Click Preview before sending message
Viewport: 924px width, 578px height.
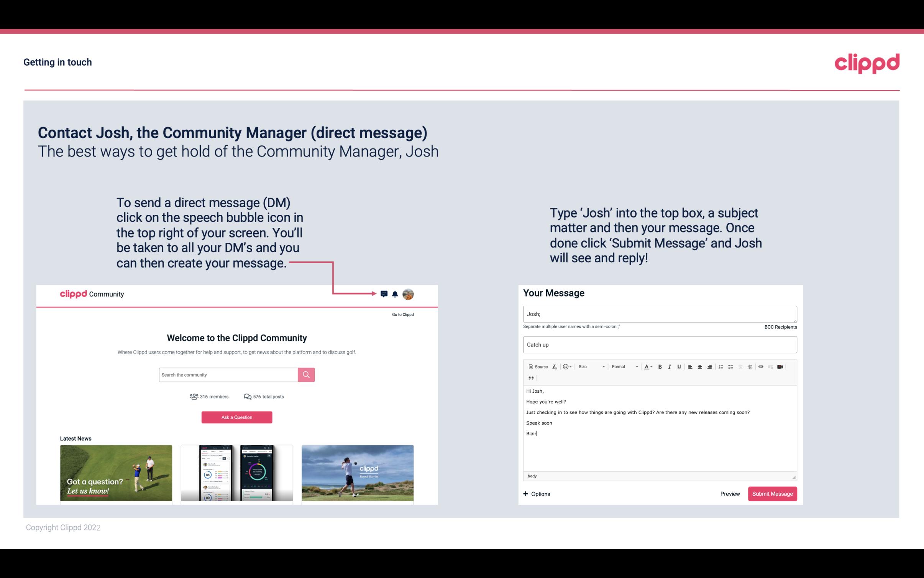[730, 494]
